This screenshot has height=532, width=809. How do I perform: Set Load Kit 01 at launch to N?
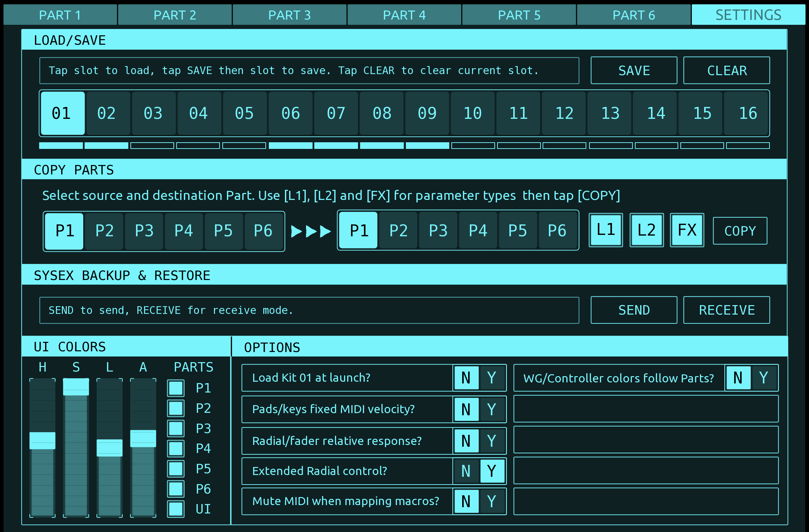pos(466,378)
